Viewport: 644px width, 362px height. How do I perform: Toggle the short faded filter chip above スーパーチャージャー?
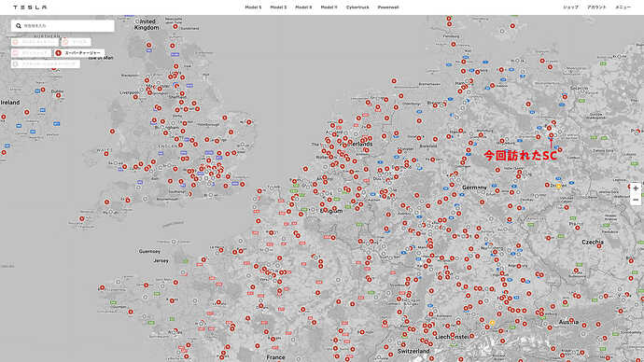[76, 42]
